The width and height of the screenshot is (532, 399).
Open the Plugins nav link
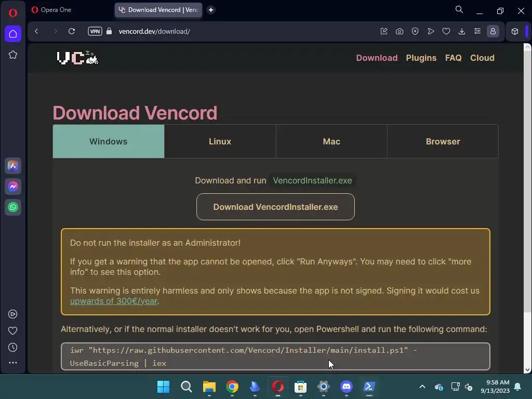tap(421, 58)
